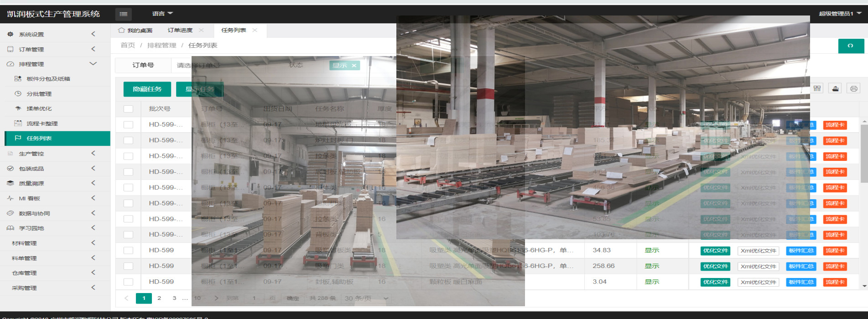Toggle the sidebar with the hamburger icon
The height and width of the screenshot is (319, 868).
(123, 14)
